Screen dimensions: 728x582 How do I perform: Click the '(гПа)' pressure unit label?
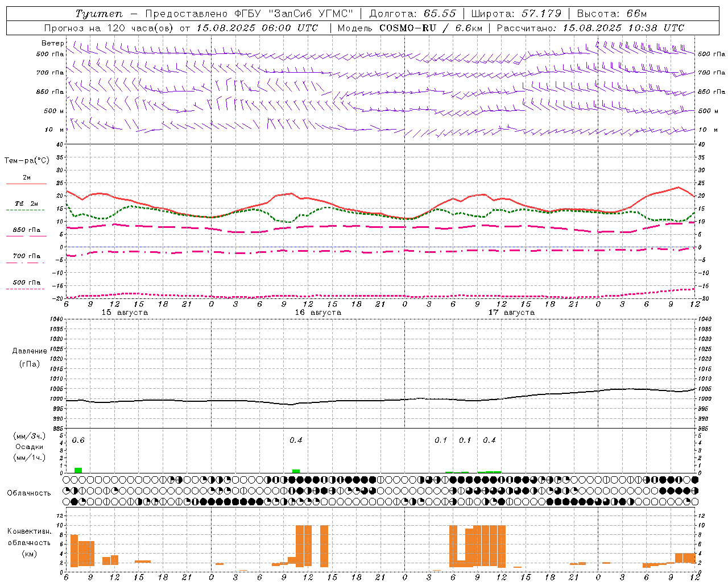[30, 364]
